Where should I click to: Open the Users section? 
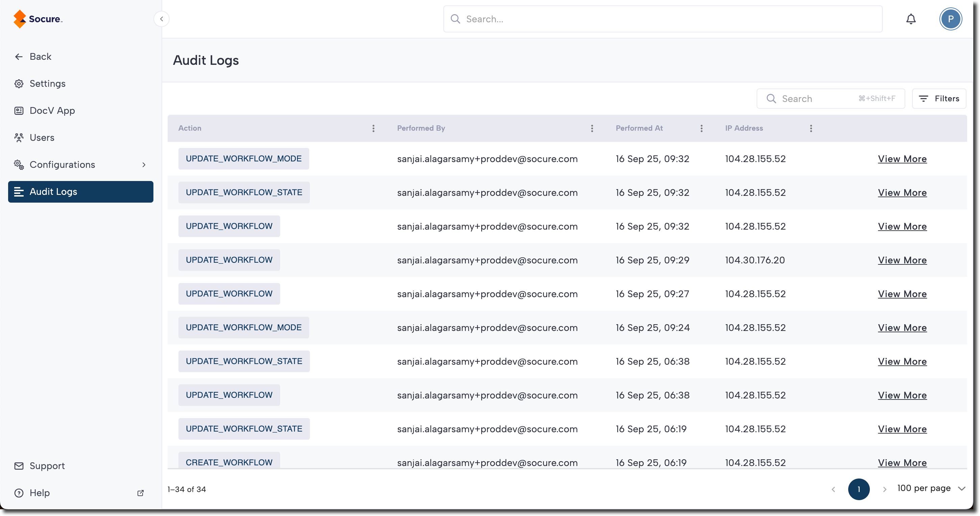point(42,138)
